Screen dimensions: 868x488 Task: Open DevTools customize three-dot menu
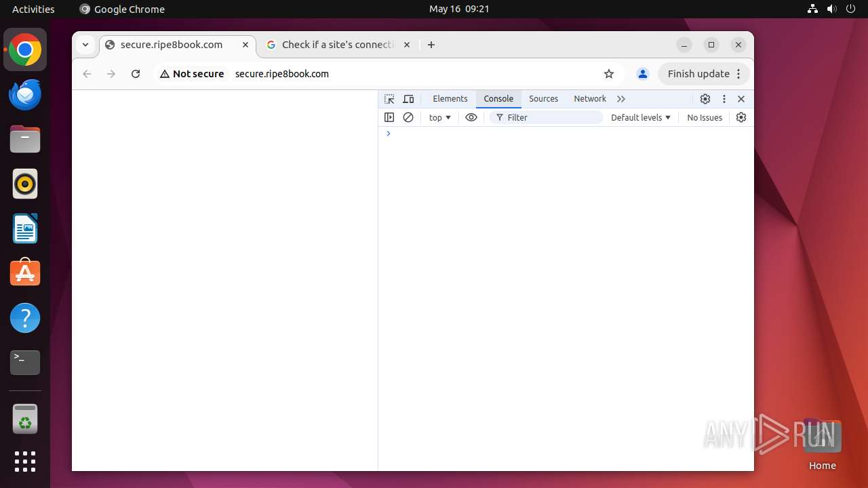pos(724,99)
